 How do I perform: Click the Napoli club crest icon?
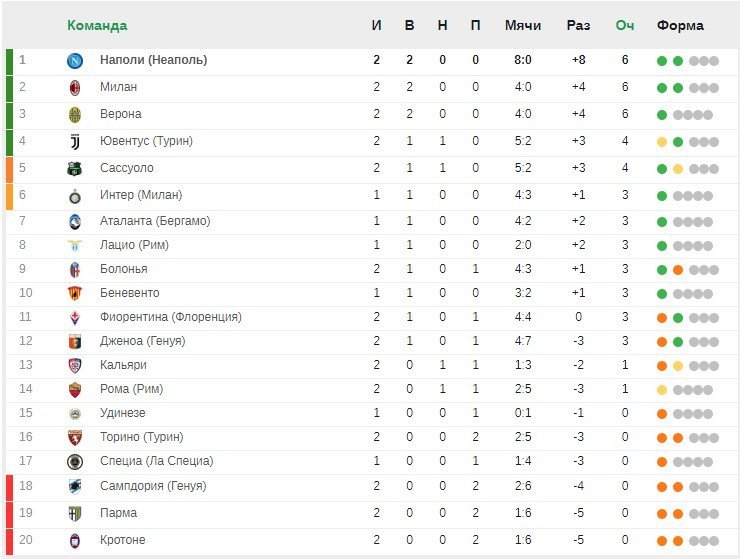pyautogui.click(x=75, y=60)
